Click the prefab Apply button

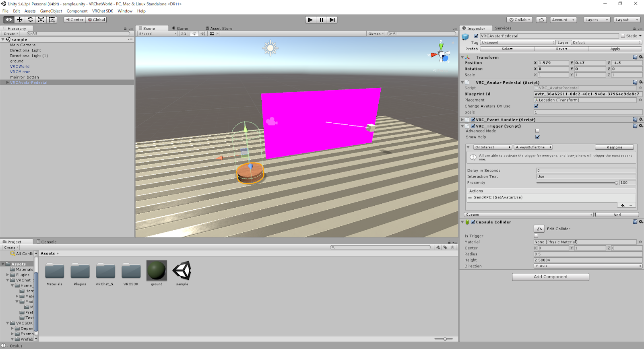pyautogui.click(x=615, y=49)
